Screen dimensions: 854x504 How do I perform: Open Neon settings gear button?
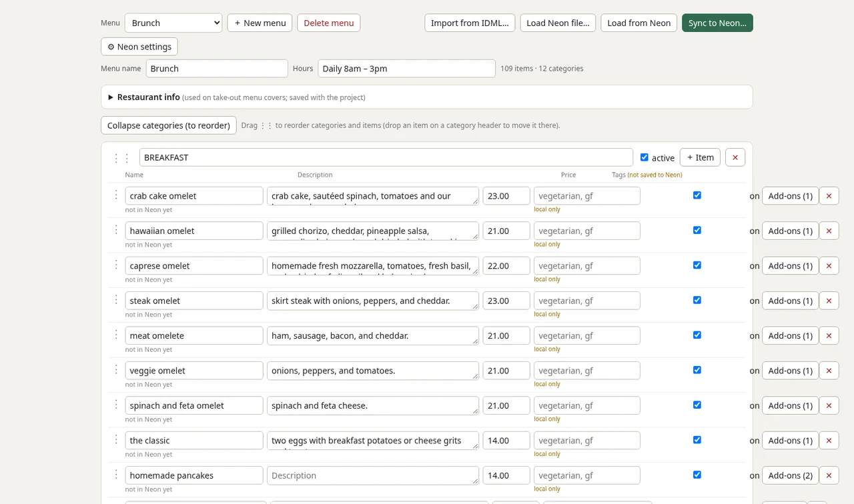coord(139,47)
